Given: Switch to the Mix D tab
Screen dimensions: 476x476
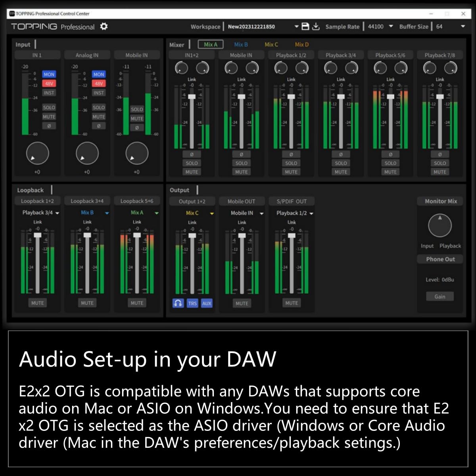Looking at the screenshot, I should click(301, 44).
